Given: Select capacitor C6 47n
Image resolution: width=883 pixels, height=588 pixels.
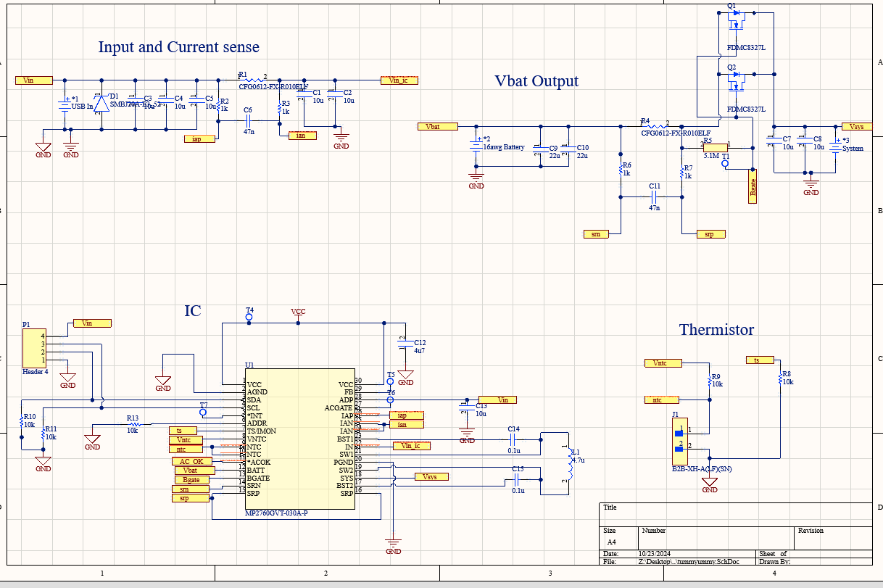Looking at the screenshot, I should coord(249,122).
